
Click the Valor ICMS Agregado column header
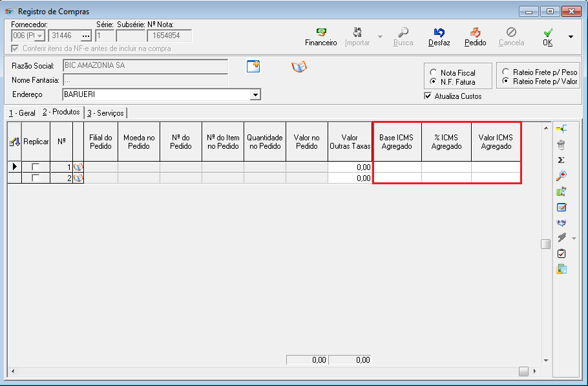click(496, 142)
